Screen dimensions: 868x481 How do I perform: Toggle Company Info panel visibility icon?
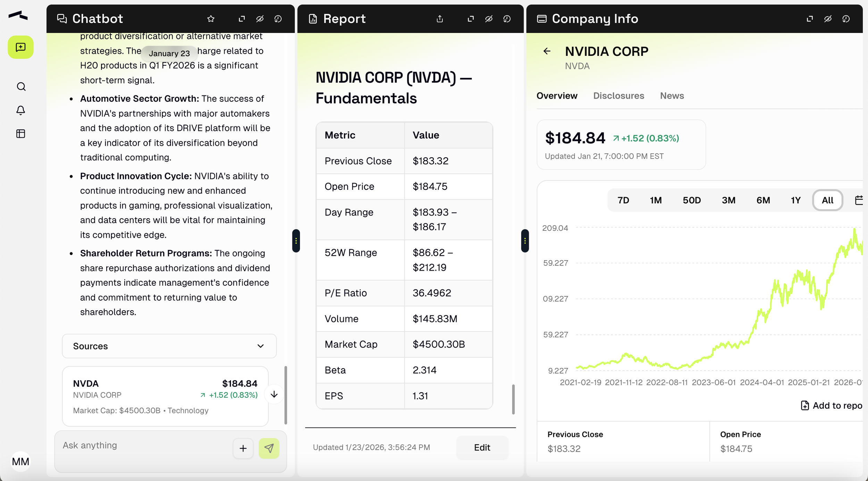click(x=828, y=19)
